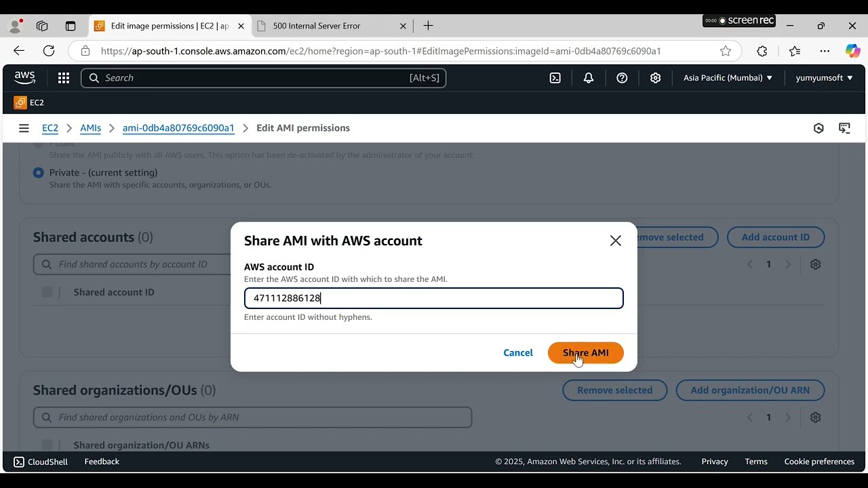Click the AWS account ID input field
Screen dimensions: 868x488
tap(434, 298)
